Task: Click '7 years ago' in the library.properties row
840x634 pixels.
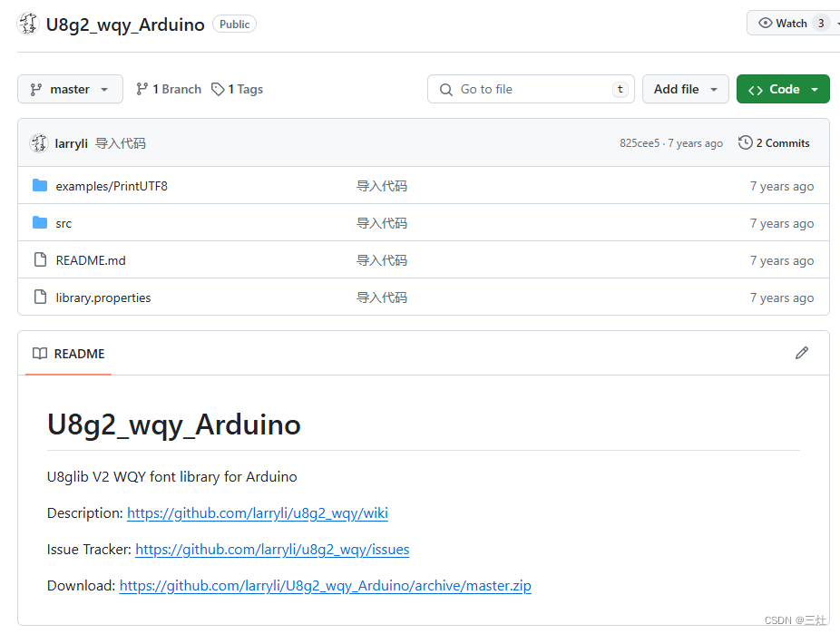Action: pyautogui.click(x=782, y=297)
